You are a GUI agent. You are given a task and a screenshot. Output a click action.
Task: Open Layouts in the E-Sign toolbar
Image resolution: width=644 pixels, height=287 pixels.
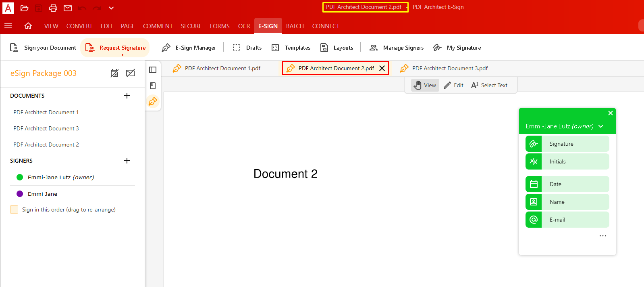[337, 48]
